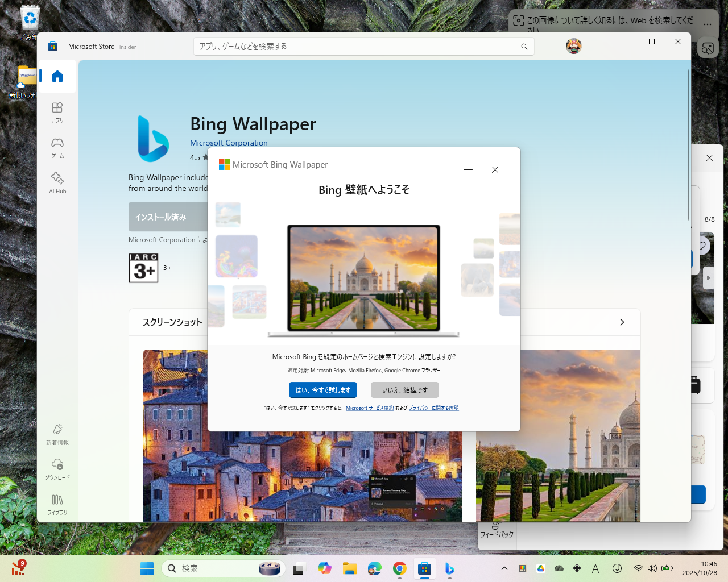This screenshot has height=582, width=728.
Task: Select the Bing Wallpaper icon on the taskbar
Action: [449, 568]
